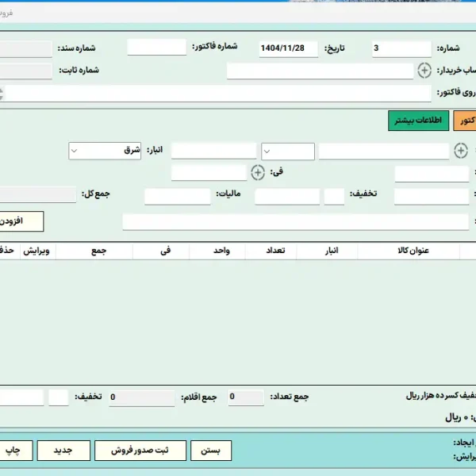
Task: Click the green اطلاعات بیشتر button
Action: (x=418, y=121)
